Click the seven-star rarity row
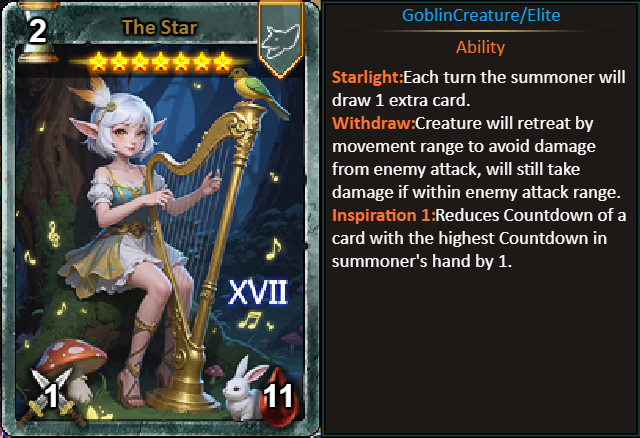The width and height of the screenshot is (640, 438). tap(160, 62)
